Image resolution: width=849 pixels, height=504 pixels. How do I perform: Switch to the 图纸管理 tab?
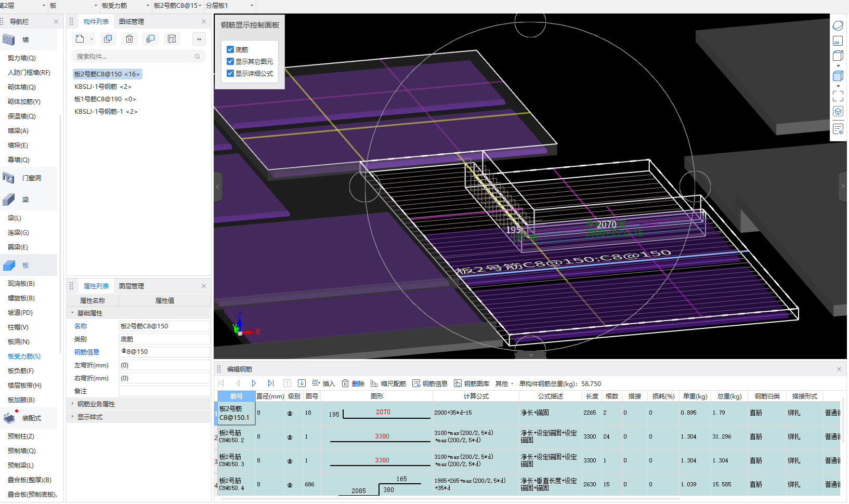pyautogui.click(x=132, y=22)
